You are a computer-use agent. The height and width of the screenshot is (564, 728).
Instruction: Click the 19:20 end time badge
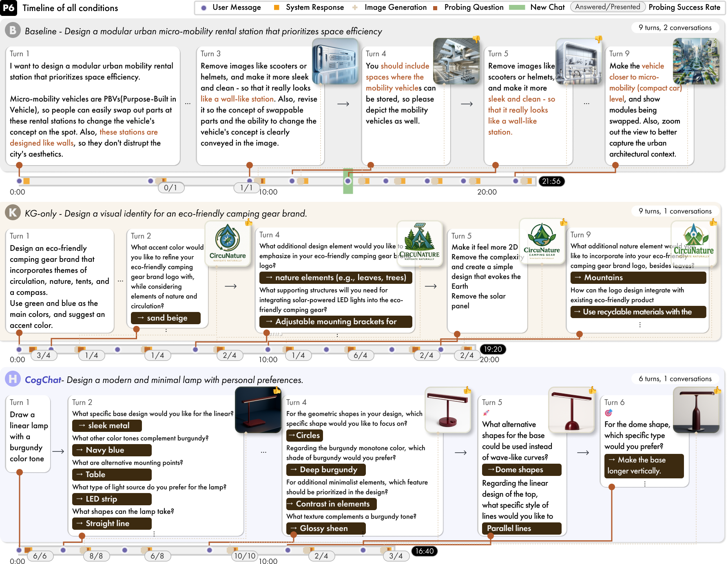pos(493,349)
